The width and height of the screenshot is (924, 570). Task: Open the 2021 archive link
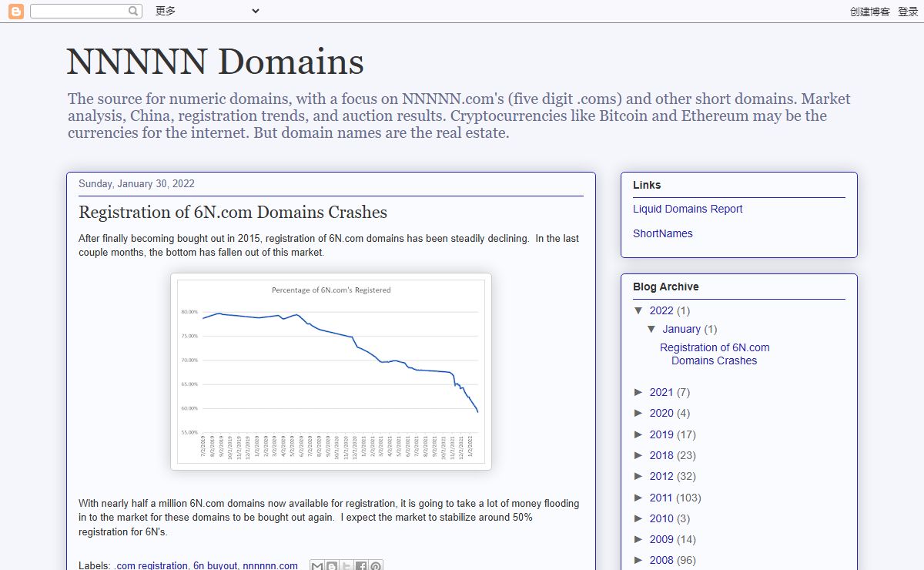click(661, 392)
